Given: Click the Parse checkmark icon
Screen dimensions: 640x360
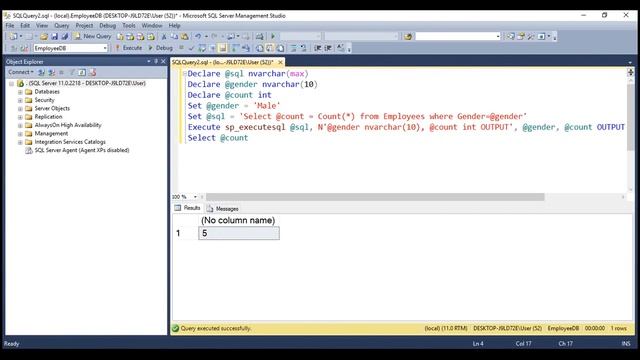Looking at the screenshot, I should (191, 48).
